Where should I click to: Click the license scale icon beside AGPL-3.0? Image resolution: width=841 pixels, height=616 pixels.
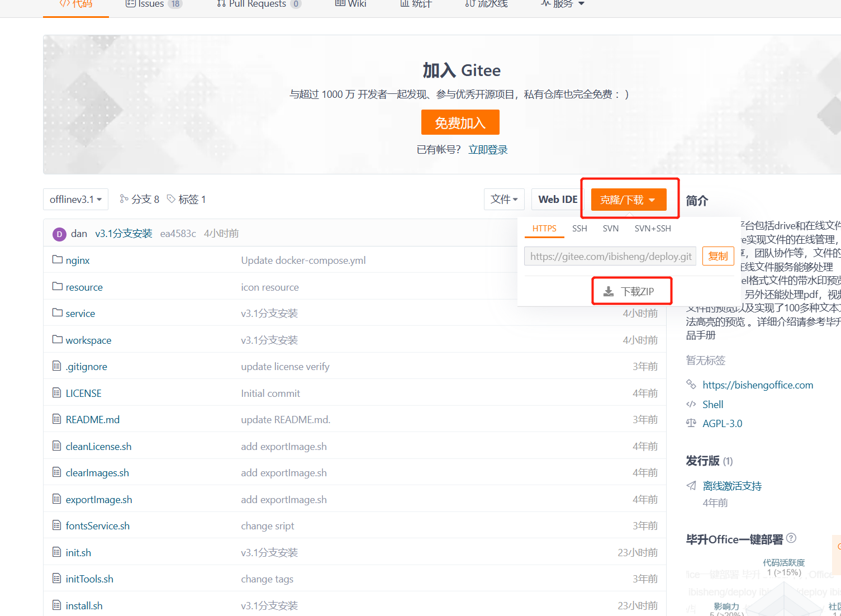[691, 423]
